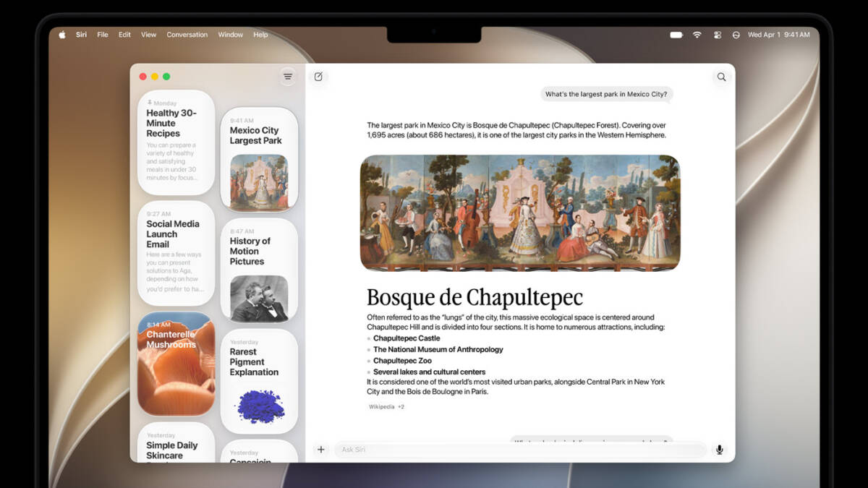Open History of Motion Pictures card
Screen dimensions: 868x488
coord(259,270)
